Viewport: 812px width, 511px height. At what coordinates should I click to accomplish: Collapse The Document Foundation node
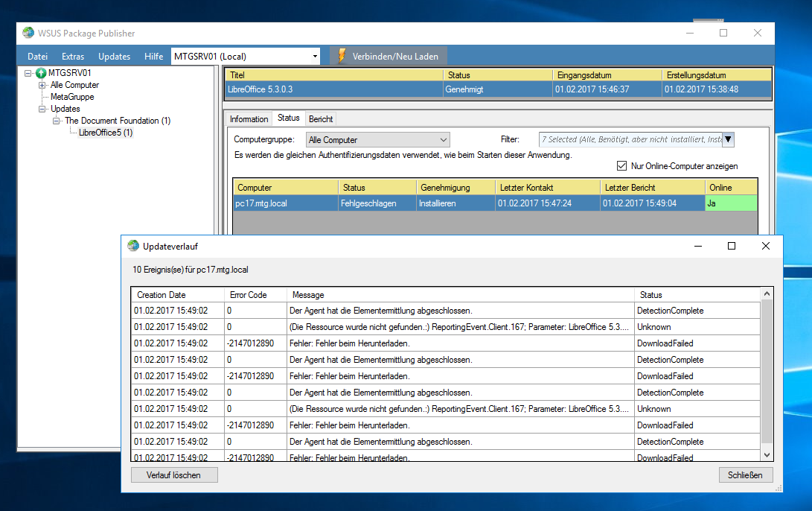point(56,121)
